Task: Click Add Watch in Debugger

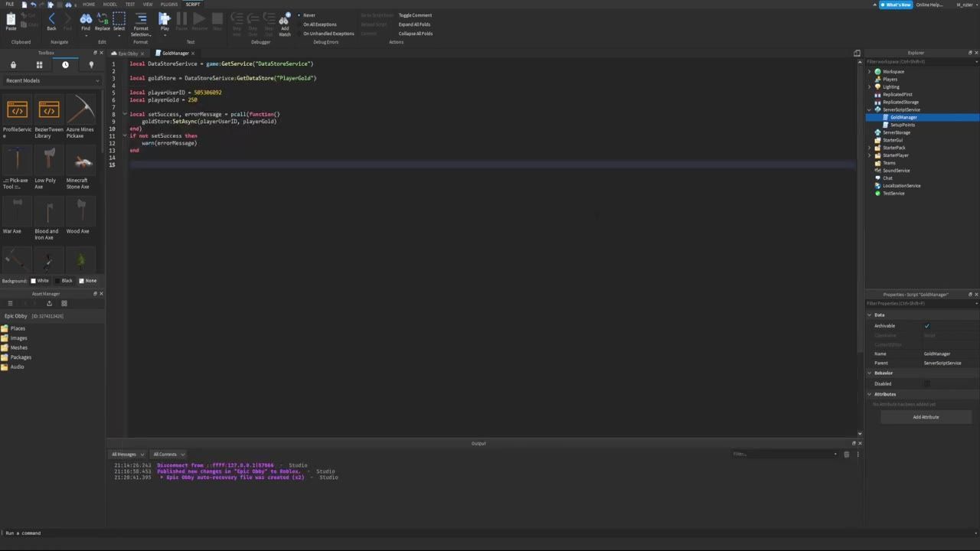Action: tap(284, 24)
